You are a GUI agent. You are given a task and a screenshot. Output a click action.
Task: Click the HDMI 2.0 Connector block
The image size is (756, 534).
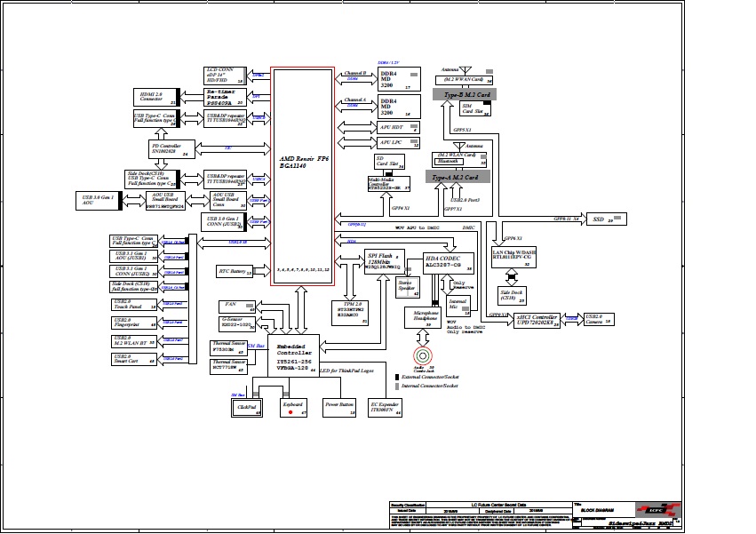pos(156,97)
